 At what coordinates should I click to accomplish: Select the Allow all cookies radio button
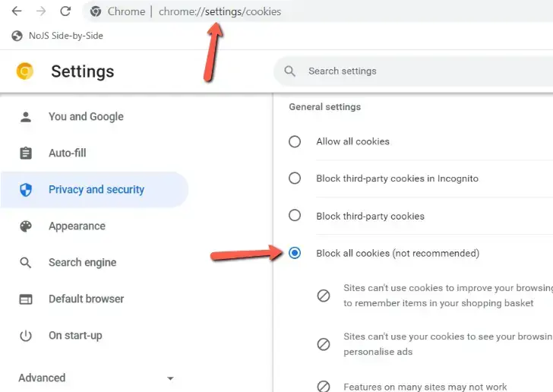[295, 141]
